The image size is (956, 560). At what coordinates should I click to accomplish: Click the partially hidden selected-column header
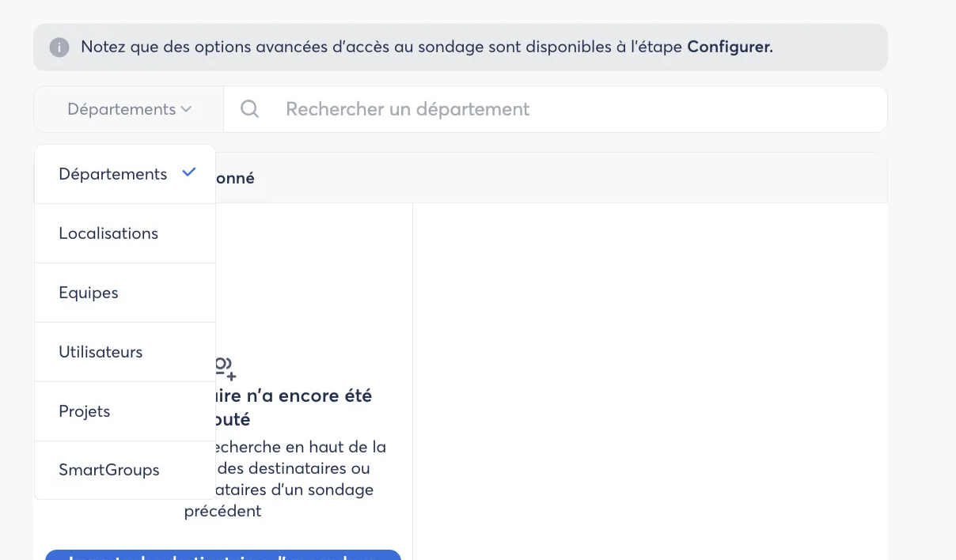235,178
